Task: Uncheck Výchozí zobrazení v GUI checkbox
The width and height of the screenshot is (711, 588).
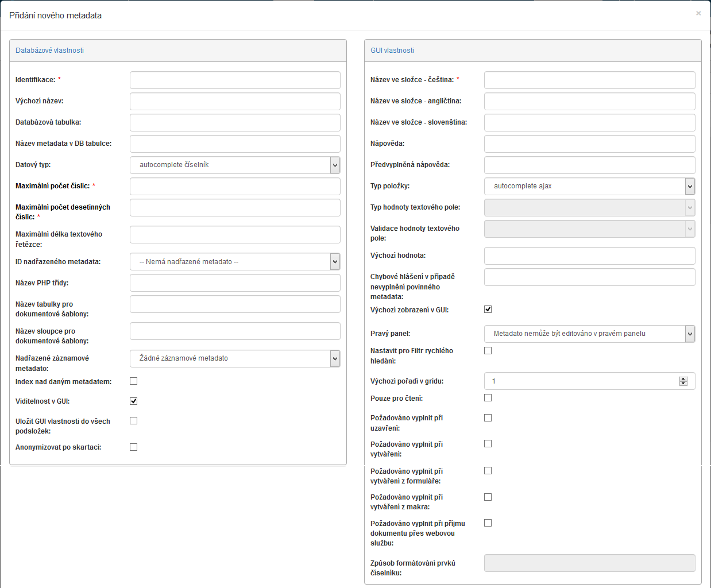Action: [x=488, y=310]
